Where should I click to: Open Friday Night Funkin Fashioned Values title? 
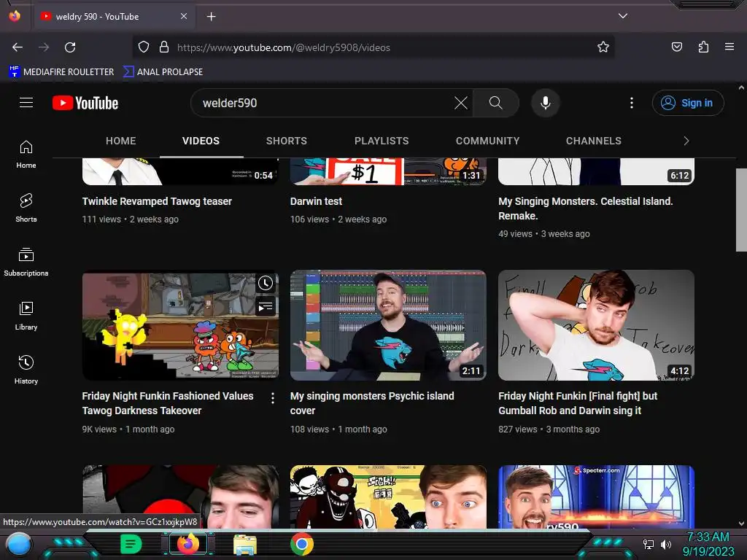click(168, 403)
